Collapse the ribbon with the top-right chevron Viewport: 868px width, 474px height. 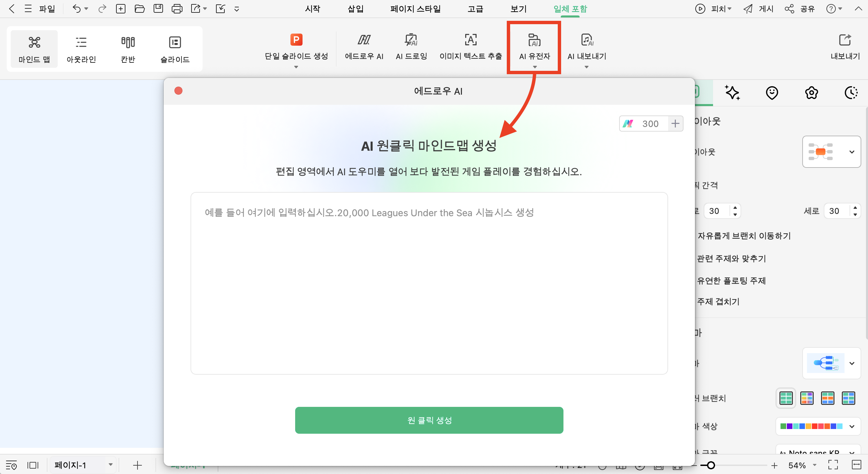[859, 9]
